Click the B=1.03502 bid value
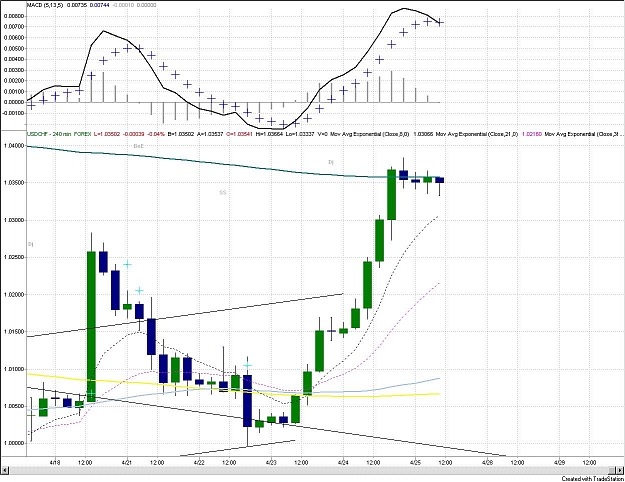 [x=181, y=134]
